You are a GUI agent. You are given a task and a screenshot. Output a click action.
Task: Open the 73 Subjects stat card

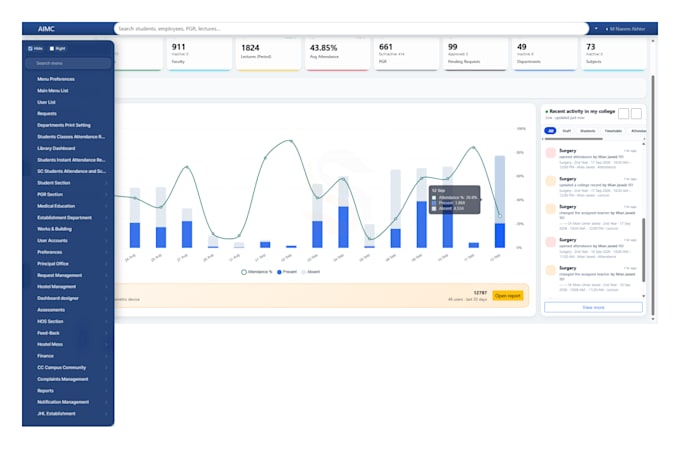614,54
